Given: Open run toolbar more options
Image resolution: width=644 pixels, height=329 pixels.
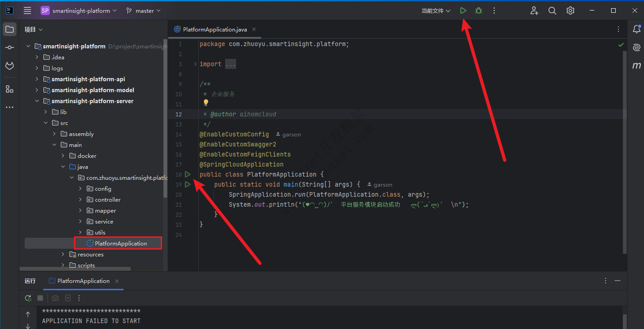Looking at the screenshot, I should coord(79,298).
